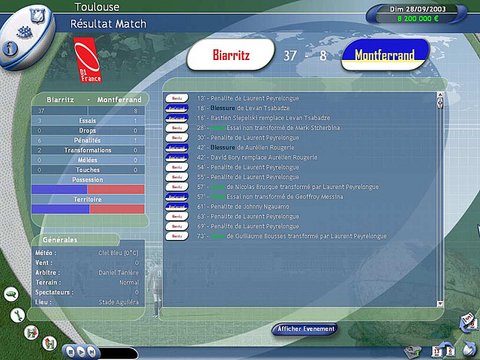
Task: Click the Biarritz badge on 13' penalty row
Action: pyautogui.click(x=177, y=98)
